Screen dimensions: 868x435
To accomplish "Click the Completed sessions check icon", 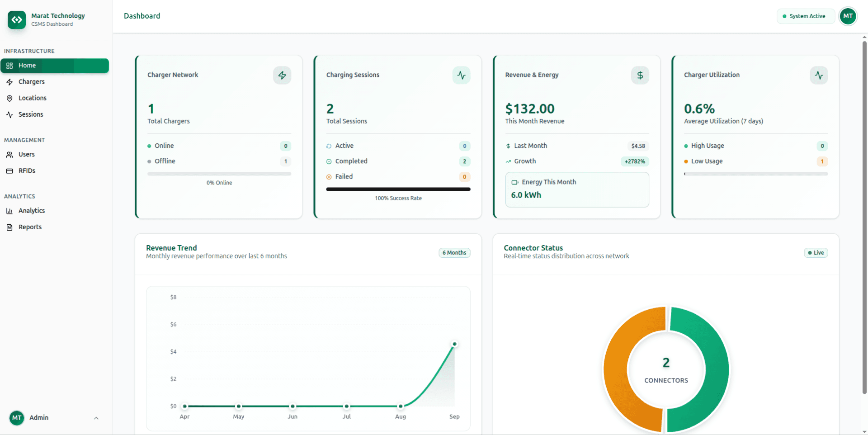I will click(329, 161).
